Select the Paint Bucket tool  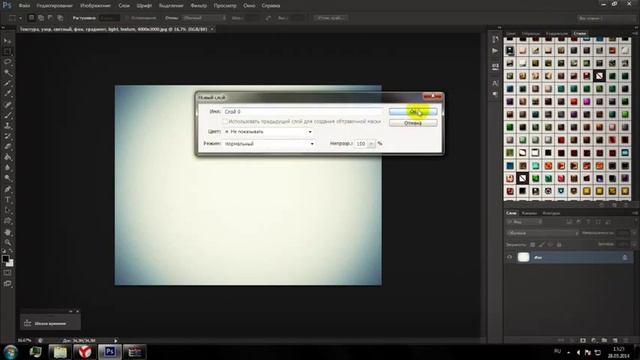point(7,158)
